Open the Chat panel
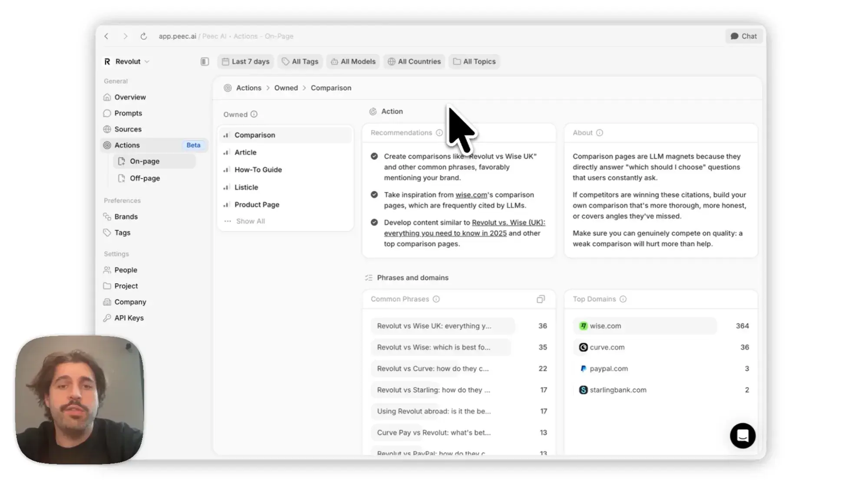The height and width of the screenshot is (485, 868). coord(743,36)
